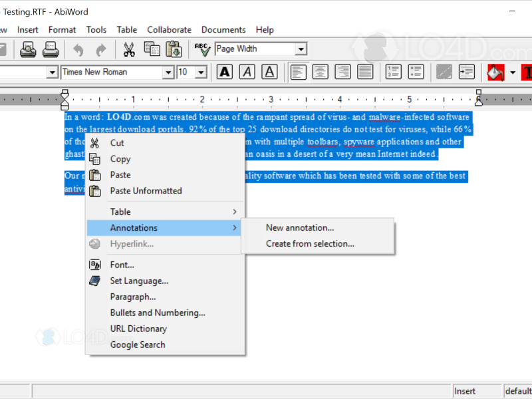Paste using the toolbar clipboard icon
This screenshot has height=399, width=532.
click(174, 49)
